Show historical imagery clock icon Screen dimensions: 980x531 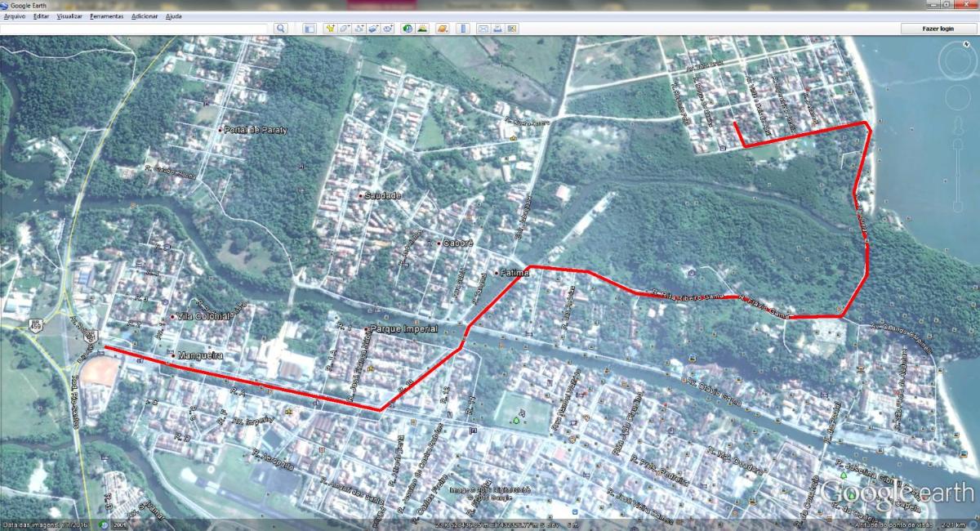408,29
